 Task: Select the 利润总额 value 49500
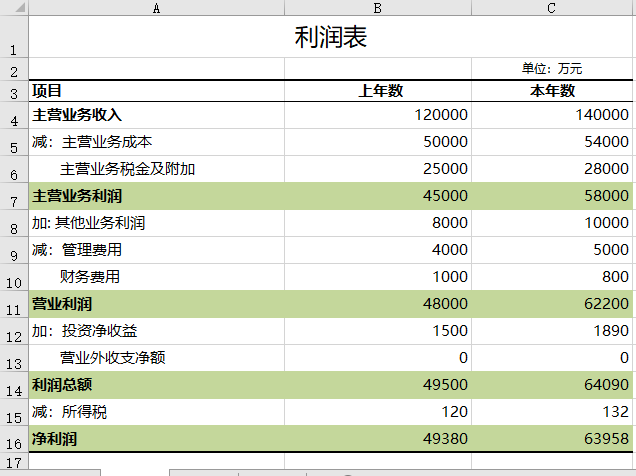coord(378,385)
